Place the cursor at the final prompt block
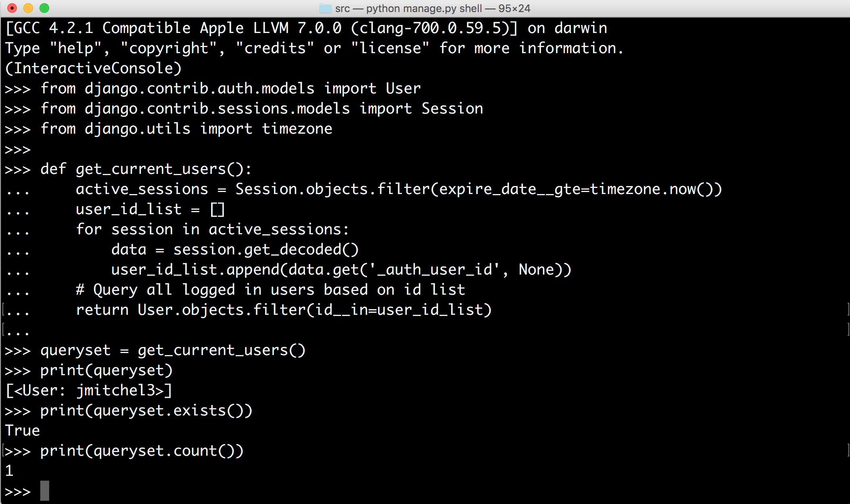Screen dimensions: 850x504 click(x=45, y=491)
